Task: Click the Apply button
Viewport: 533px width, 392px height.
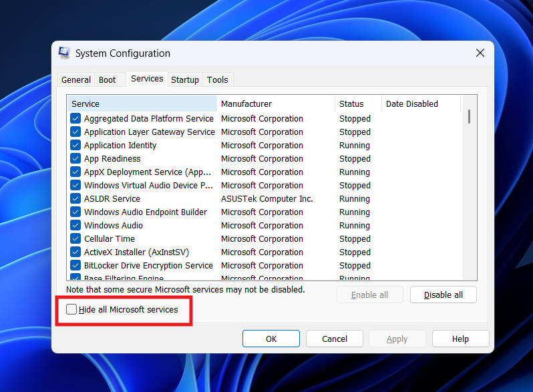Action: 397,339
